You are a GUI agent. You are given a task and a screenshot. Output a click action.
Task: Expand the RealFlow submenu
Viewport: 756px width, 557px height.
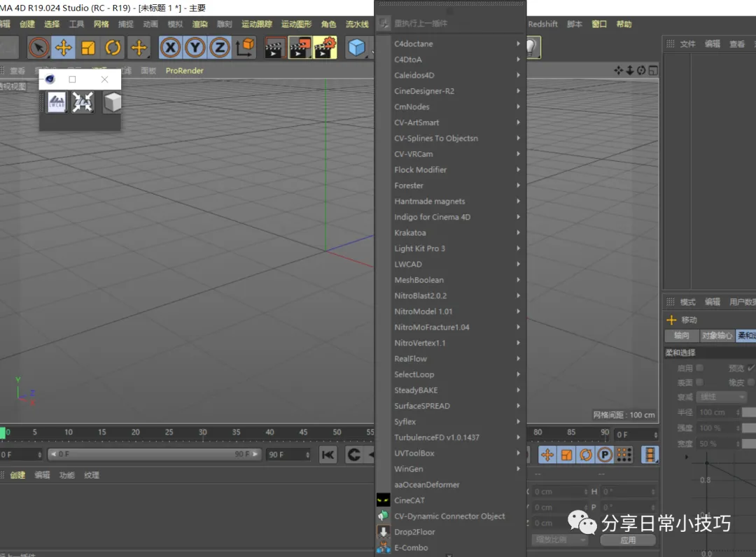tap(450, 359)
